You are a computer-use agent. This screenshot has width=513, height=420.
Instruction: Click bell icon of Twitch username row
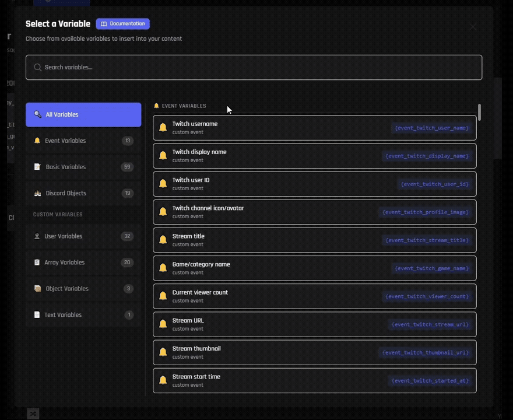click(163, 127)
